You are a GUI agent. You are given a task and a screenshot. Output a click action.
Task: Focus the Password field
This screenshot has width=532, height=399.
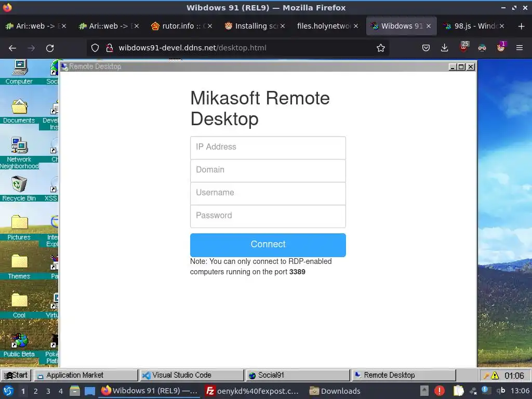pos(268,216)
